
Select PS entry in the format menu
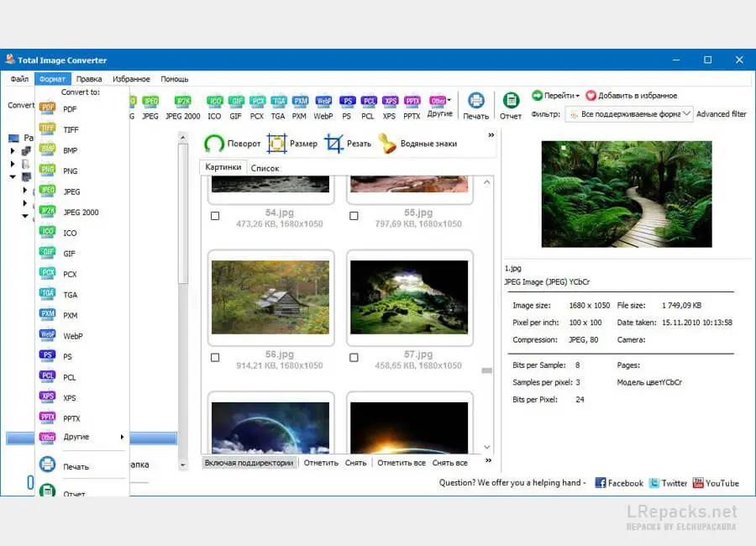pos(82,356)
